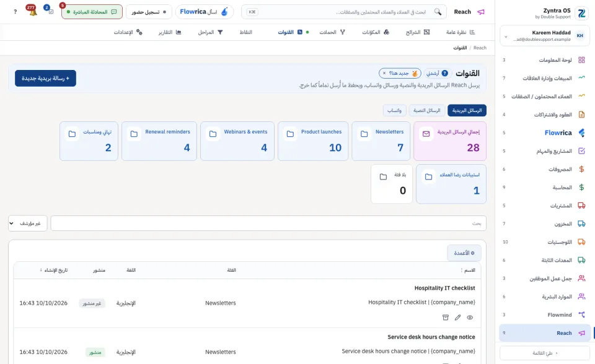Click the global search field in top bar
Image resolution: width=595 pixels, height=364 pixels.
343,12
